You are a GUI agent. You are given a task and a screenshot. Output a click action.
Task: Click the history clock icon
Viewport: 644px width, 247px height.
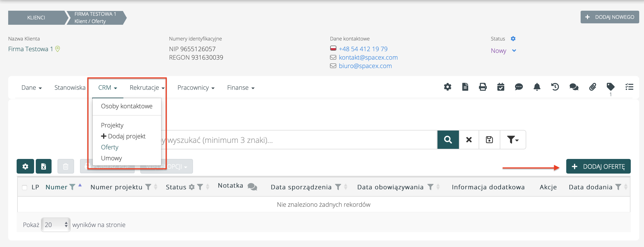coord(555,87)
